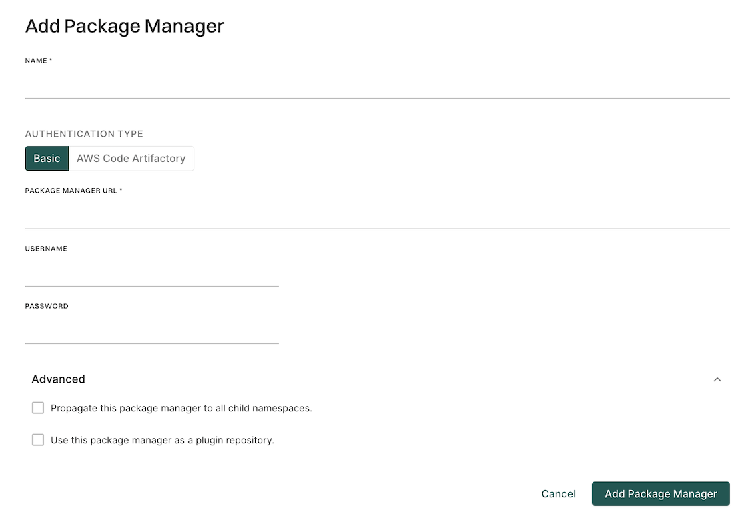This screenshot has height=532, width=756.
Task: Check 'Use this package manager as a plugin repository'
Action: 38,439
